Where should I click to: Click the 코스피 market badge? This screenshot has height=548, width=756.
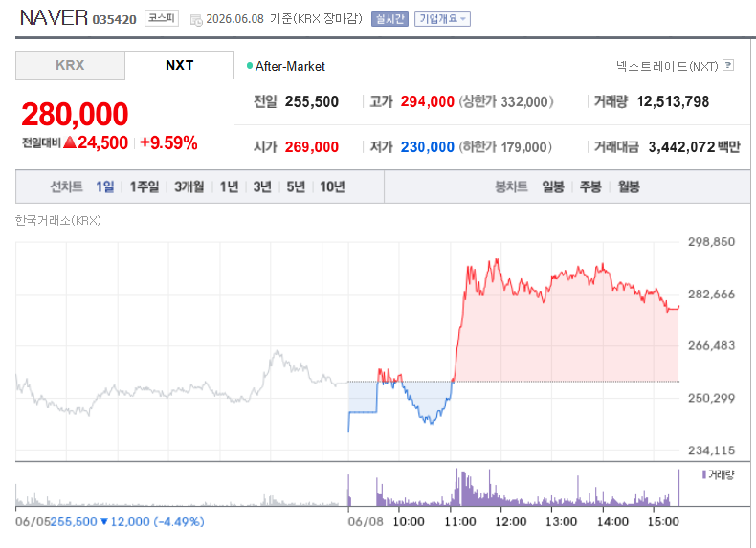click(x=162, y=18)
